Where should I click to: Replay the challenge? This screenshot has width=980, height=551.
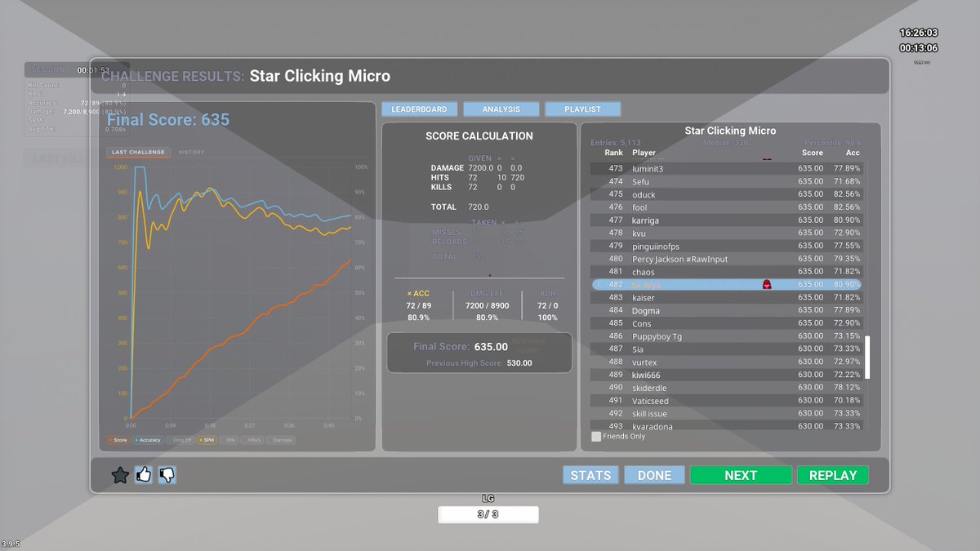(x=832, y=475)
